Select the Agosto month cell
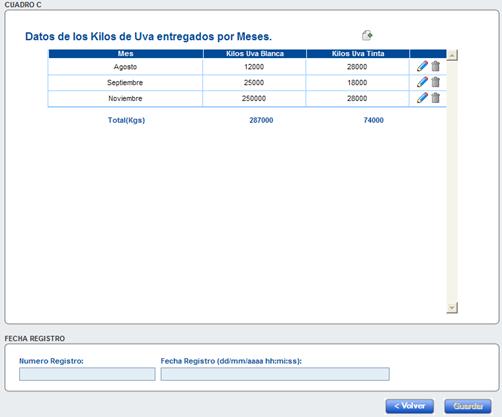 tap(125, 67)
